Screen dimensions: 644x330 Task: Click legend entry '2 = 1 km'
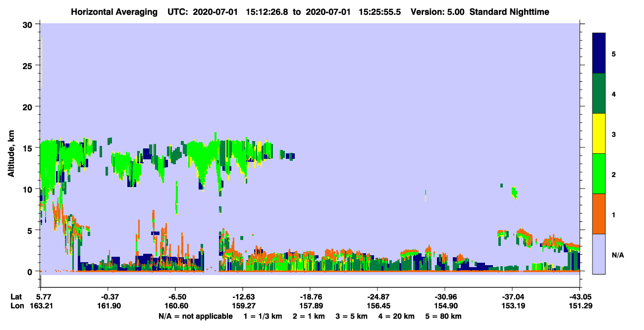(309, 316)
